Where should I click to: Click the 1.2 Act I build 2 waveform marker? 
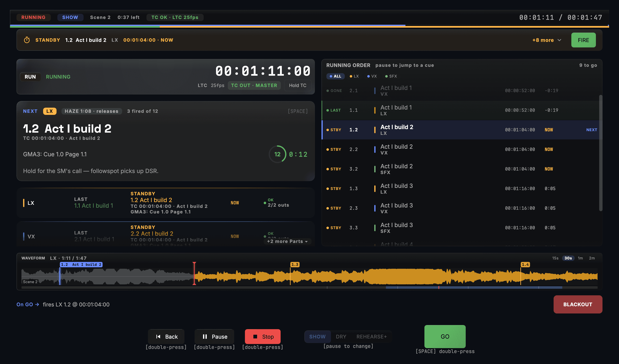pos(81,265)
